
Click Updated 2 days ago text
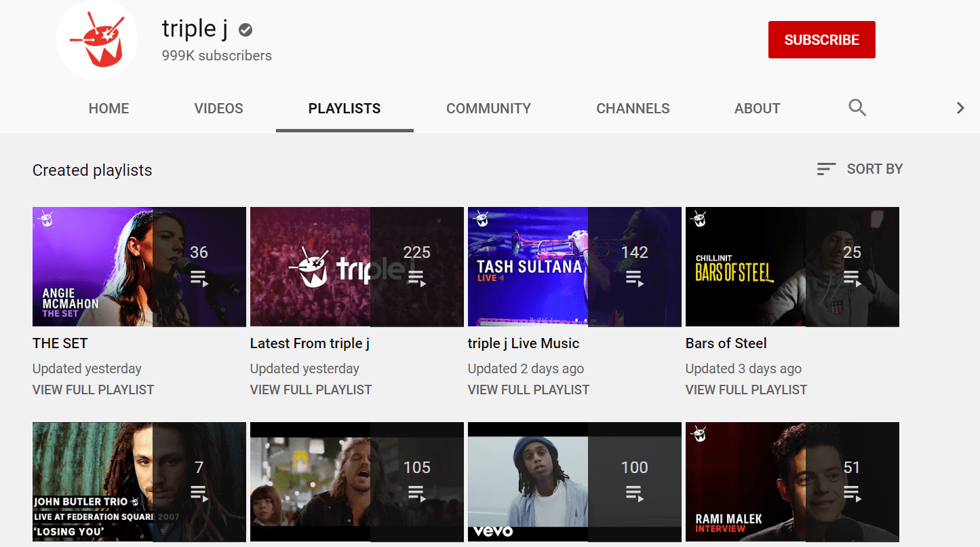[x=526, y=369]
